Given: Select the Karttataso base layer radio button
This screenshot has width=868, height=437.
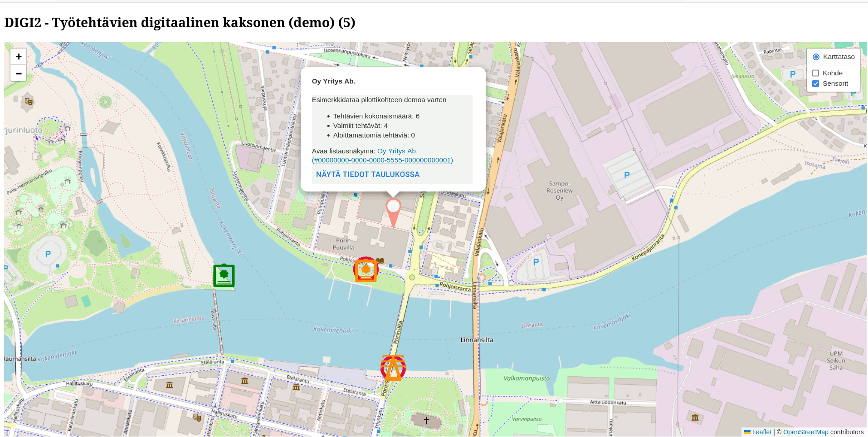Looking at the screenshot, I should (x=816, y=56).
